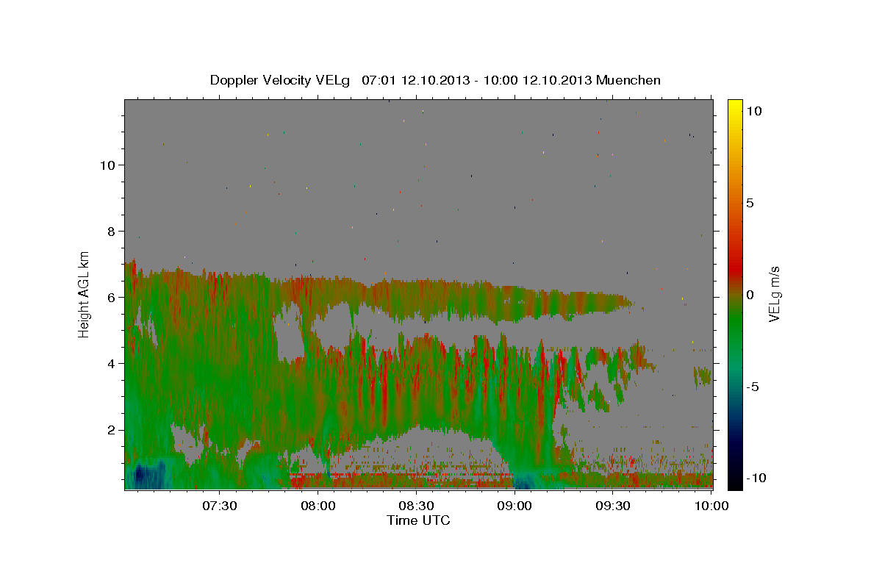This screenshot has height=588, width=882.
Task: Click the yellow top of the colorbar
Action: click(x=735, y=107)
